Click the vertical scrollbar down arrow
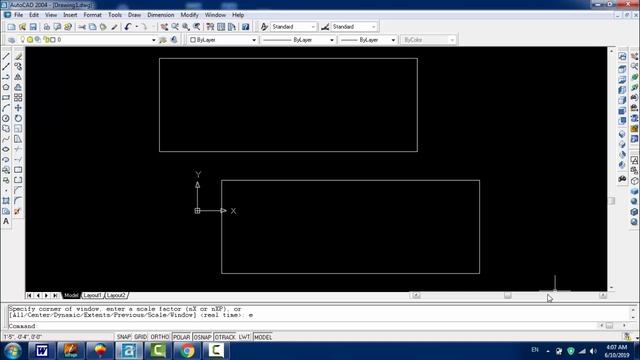 (611, 287)
